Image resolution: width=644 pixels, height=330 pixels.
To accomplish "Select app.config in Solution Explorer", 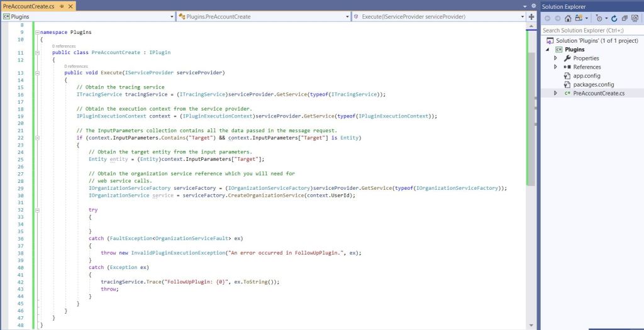I will click(586, 75).
